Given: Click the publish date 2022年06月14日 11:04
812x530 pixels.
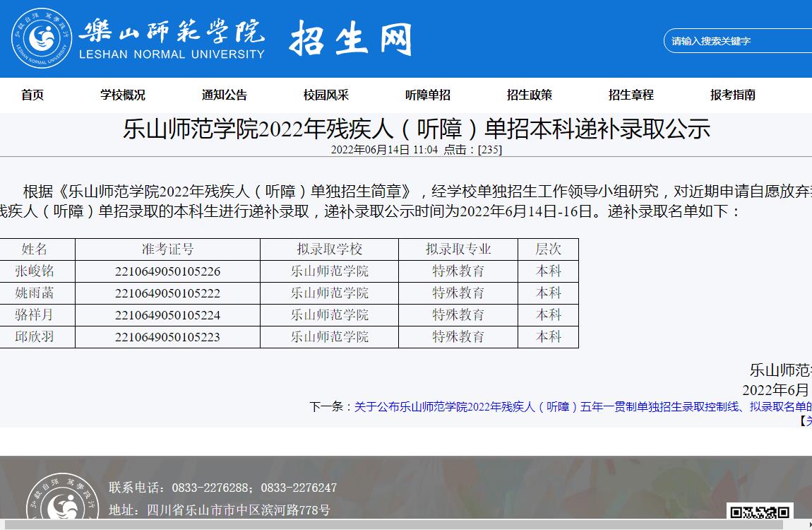Looking at the screenshot, I should tap(384, 150).
